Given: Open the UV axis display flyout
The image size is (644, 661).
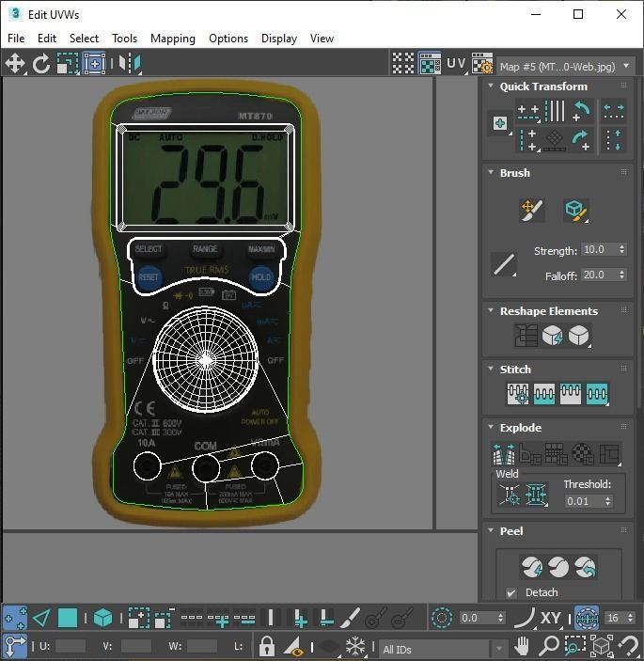Looking at the screenshot, I should click(x=457, y=64).
